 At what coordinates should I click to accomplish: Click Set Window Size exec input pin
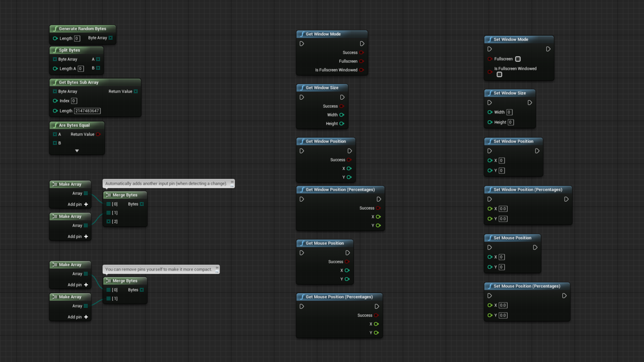[490, 102]
